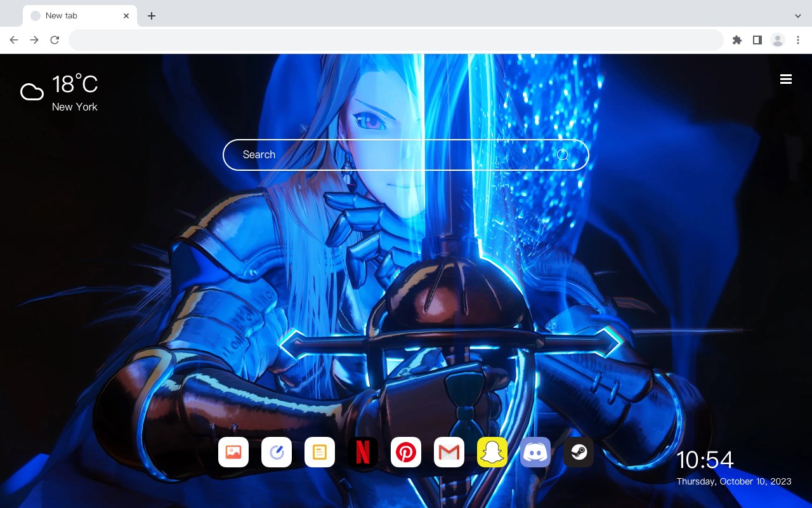The width and height of the screenshot is (812, 508).
Task: Focus the Chrome address bar
Action: click(x=396, y=40)
